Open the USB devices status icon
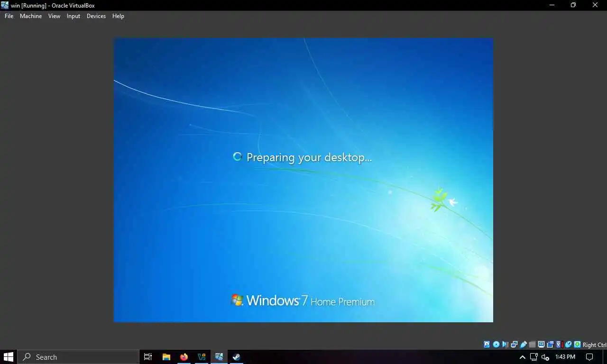This screenshot has height=364, width=607. coord(523,345)
